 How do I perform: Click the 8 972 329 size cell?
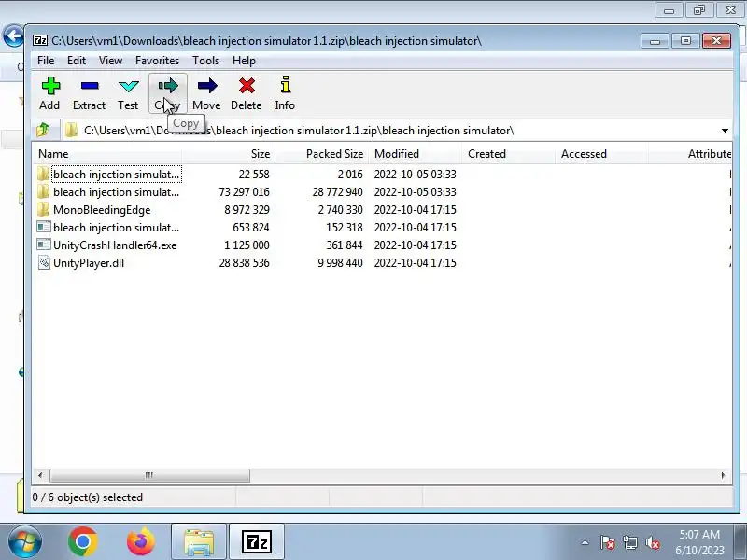click(x=247, y=209)
